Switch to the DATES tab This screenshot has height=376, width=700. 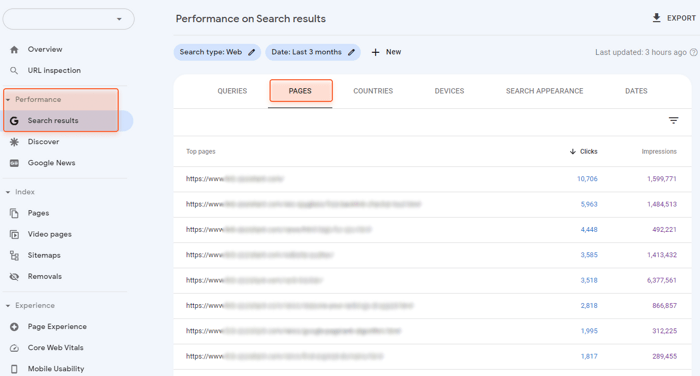coord(636,91)
